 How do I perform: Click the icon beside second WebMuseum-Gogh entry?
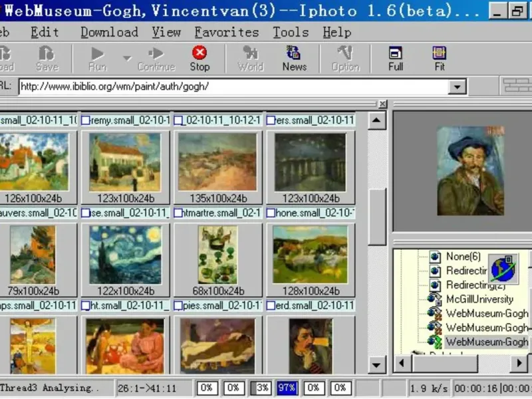[x=434, y=327]
